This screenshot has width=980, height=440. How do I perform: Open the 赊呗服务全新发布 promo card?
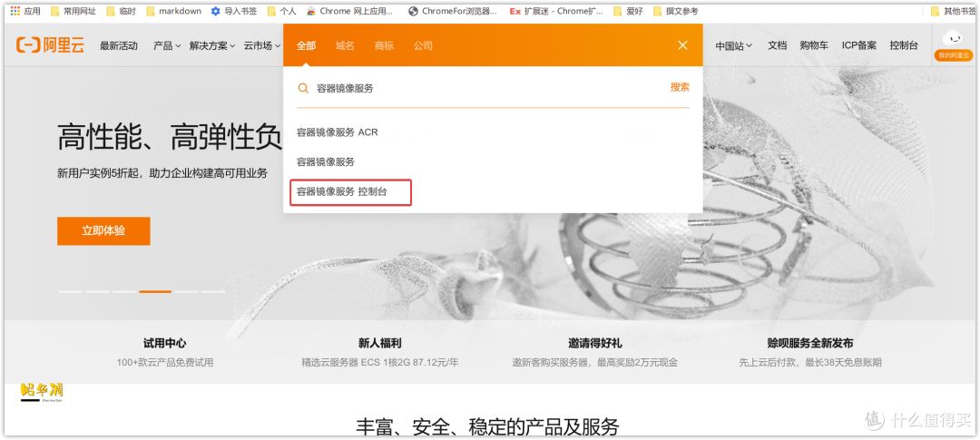pyautogui.click(x=810, y=352)
